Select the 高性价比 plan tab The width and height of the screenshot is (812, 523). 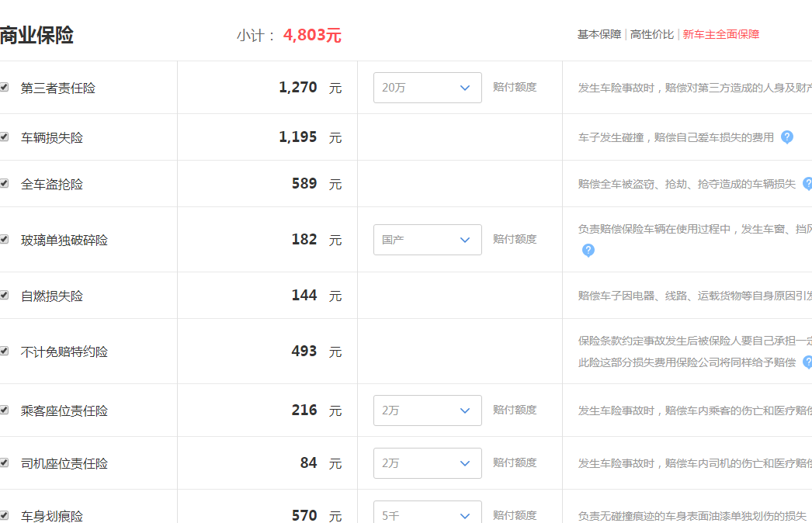point(652,35)
